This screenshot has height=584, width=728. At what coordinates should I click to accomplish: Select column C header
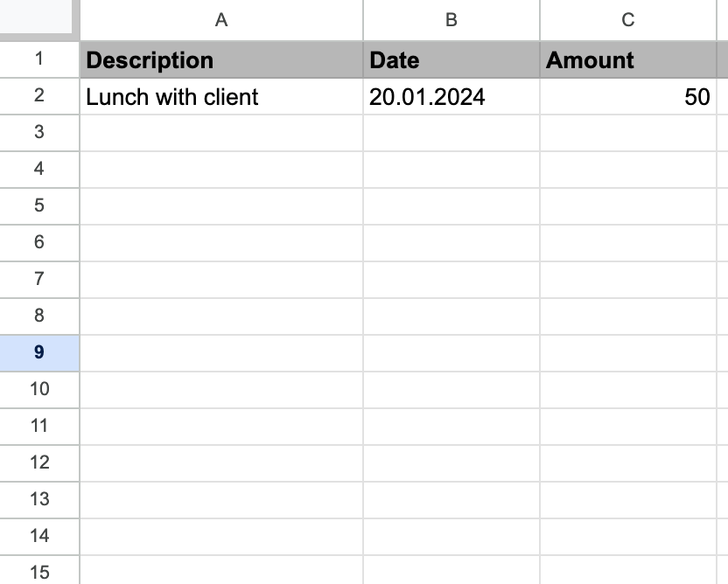tap(628, 19)
